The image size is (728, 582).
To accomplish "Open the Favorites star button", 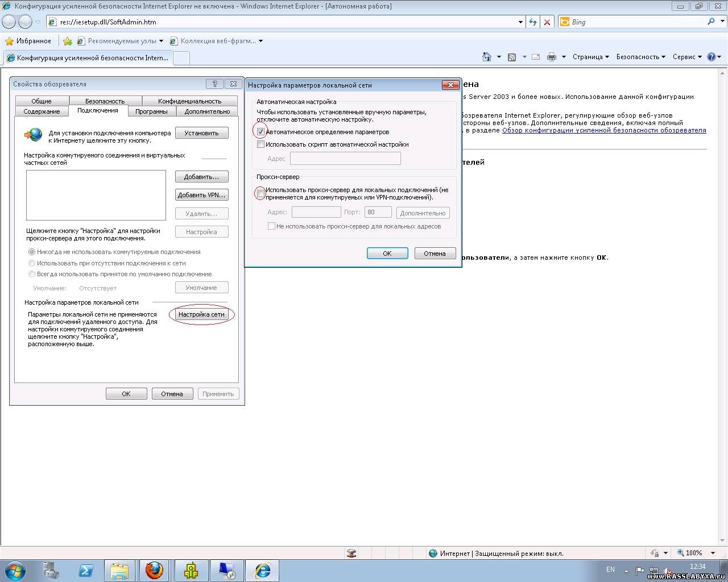I will tap(28, 41).
